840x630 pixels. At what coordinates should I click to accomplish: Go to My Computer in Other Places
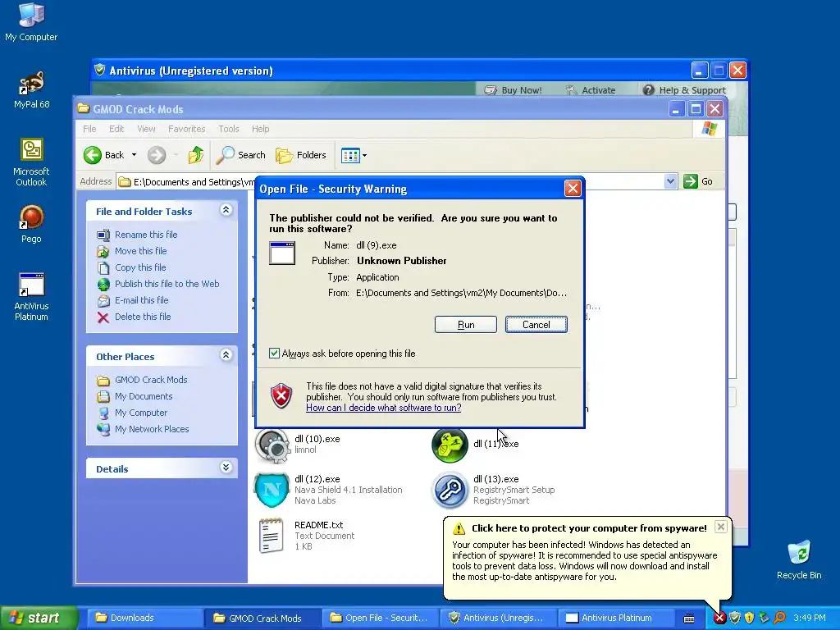[132, 413]
